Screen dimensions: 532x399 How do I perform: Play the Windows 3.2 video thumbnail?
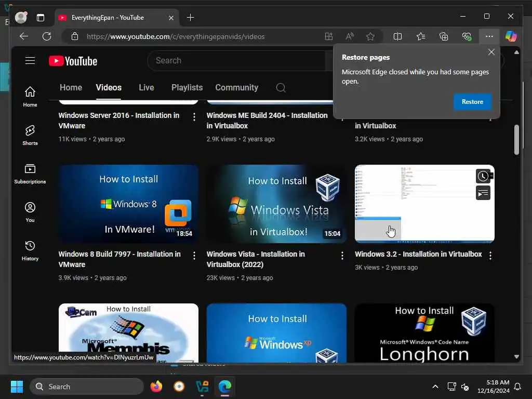pos(424,204)
